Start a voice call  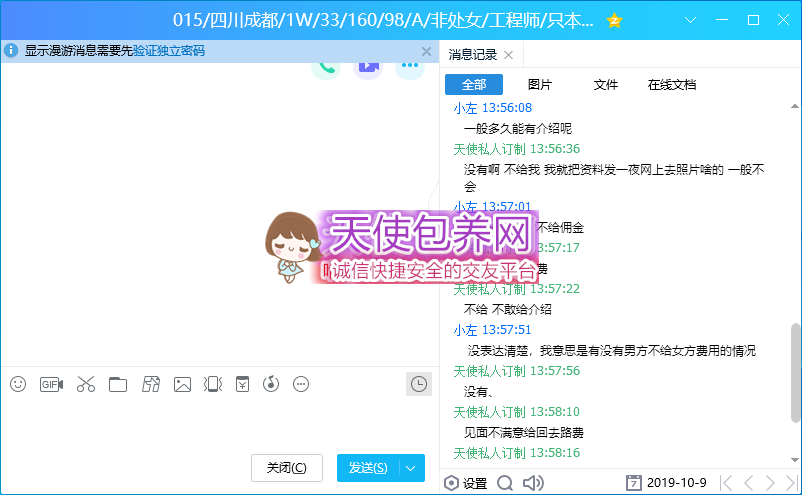(326, 68)
